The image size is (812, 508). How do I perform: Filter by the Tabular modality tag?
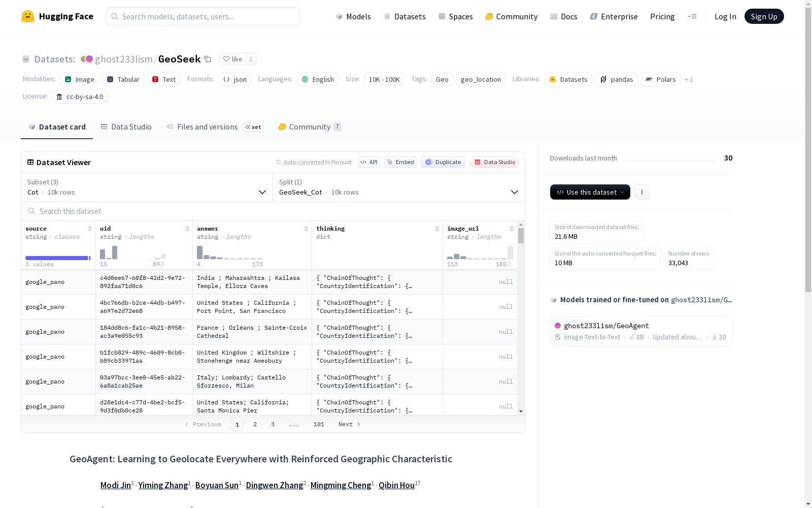click(x=123, y=79)
